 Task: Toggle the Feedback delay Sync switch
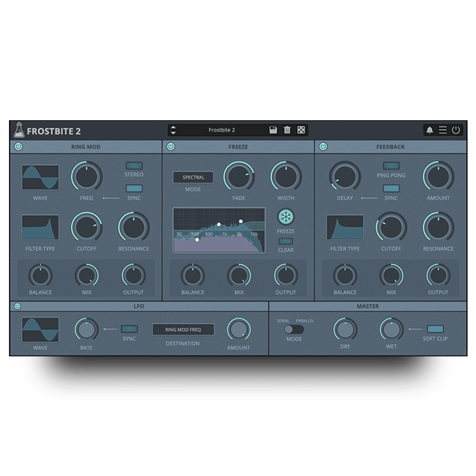click(392, 189)
